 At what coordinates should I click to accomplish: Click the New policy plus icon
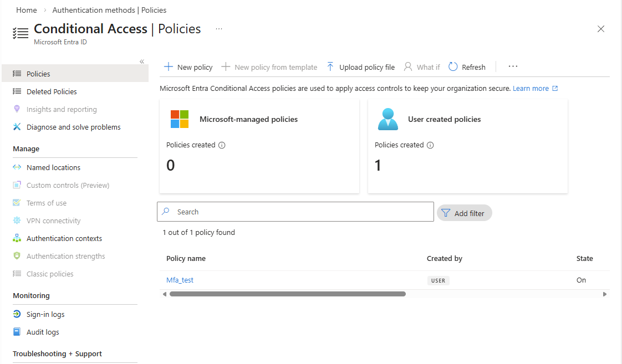coord(168,66)
